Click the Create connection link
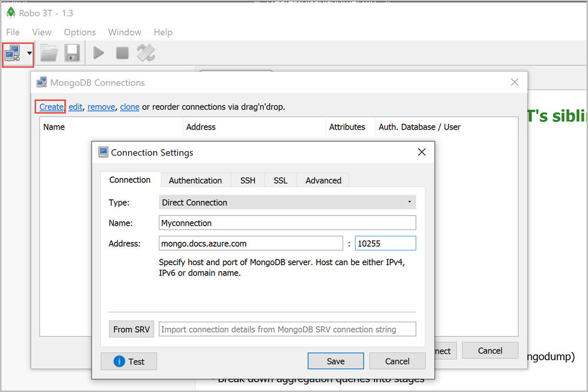 [x=51, y=107]
